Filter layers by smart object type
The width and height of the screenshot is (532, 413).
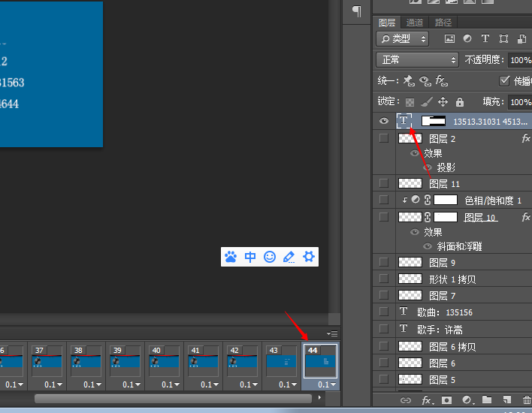click(x=521, y=38)
